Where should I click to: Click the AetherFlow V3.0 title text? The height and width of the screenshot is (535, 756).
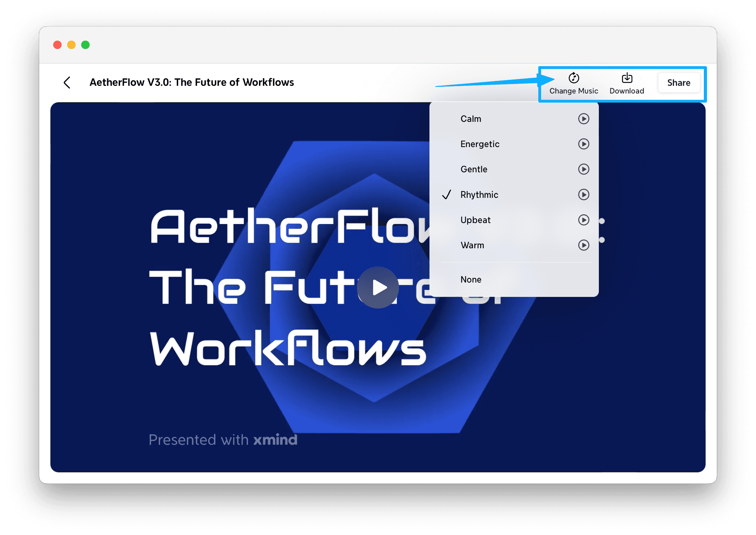pyautogui.click(x=191, y=82)
